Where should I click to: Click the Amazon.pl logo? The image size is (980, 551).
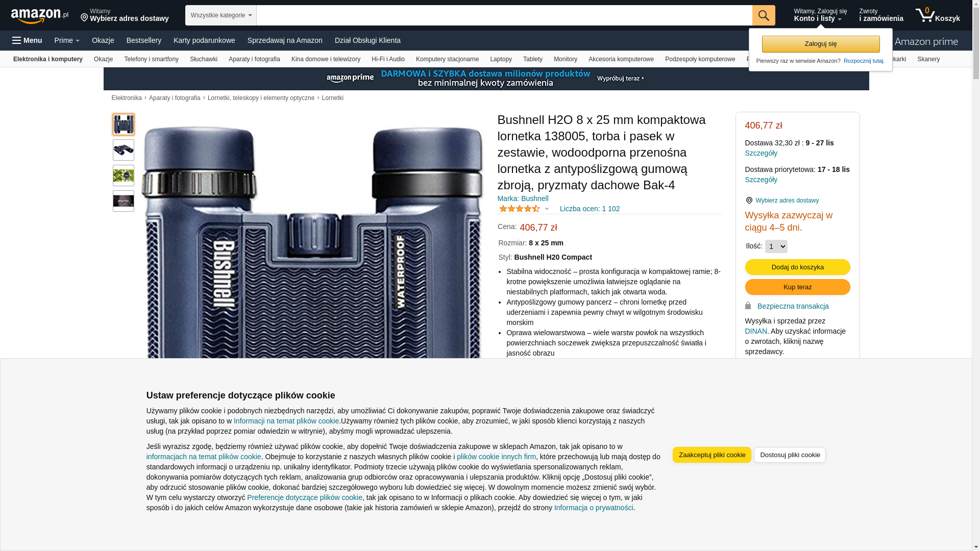[x=40, y=16]
